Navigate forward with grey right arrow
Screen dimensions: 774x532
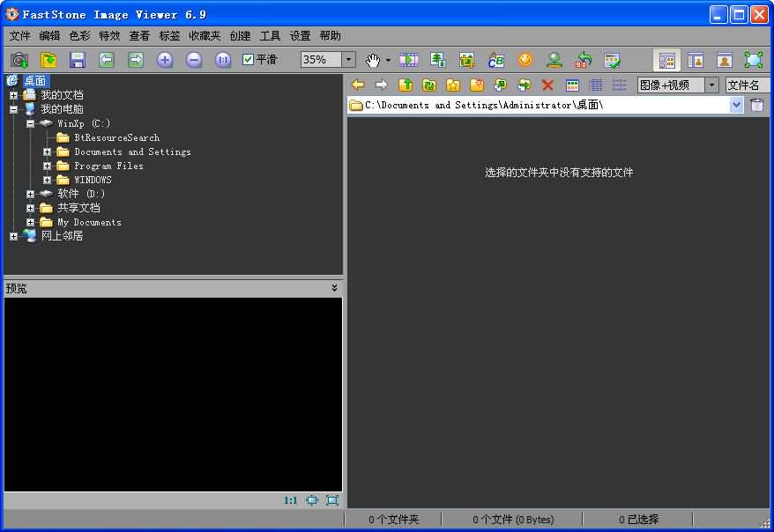point(381,85)
